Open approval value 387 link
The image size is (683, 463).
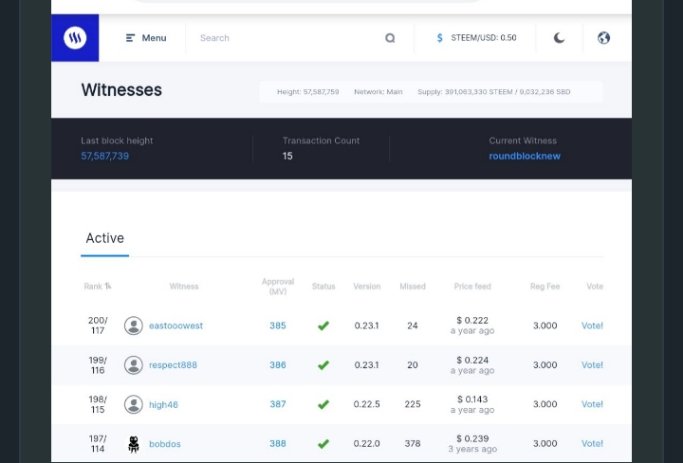tap(278, 404)
